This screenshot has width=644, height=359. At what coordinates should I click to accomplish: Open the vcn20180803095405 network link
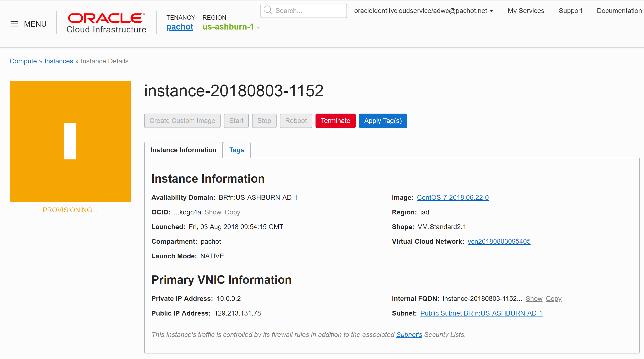(499, 242)
